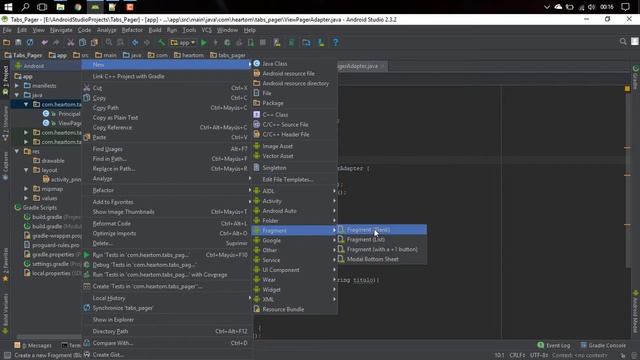The image size is (640, 360).
Task: Close the ViewPagerAdapter.java editor tab
Action: pyautogui.click(x=382, y=66)
